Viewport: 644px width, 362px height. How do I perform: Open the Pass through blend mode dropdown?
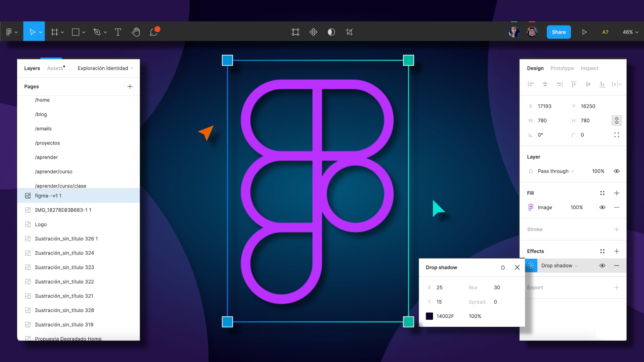pos(553,171)
